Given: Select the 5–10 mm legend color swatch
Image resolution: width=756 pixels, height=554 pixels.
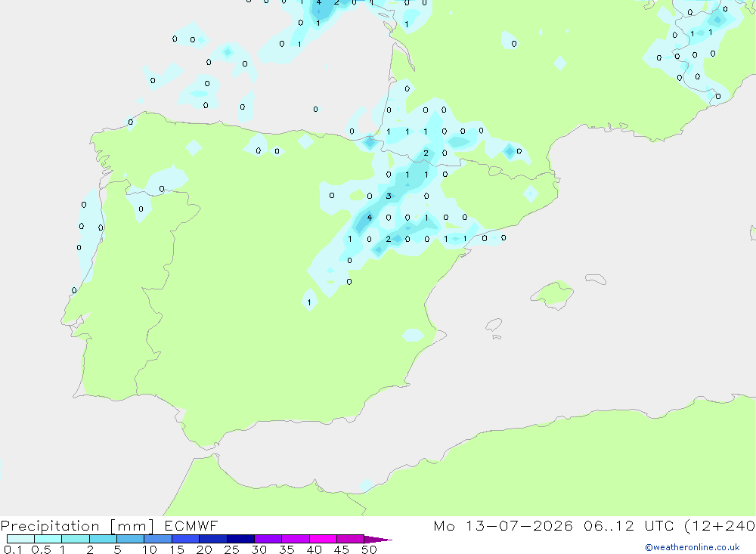Looking at the screenshot, I should pyautogui.click(x=131, y=539).
